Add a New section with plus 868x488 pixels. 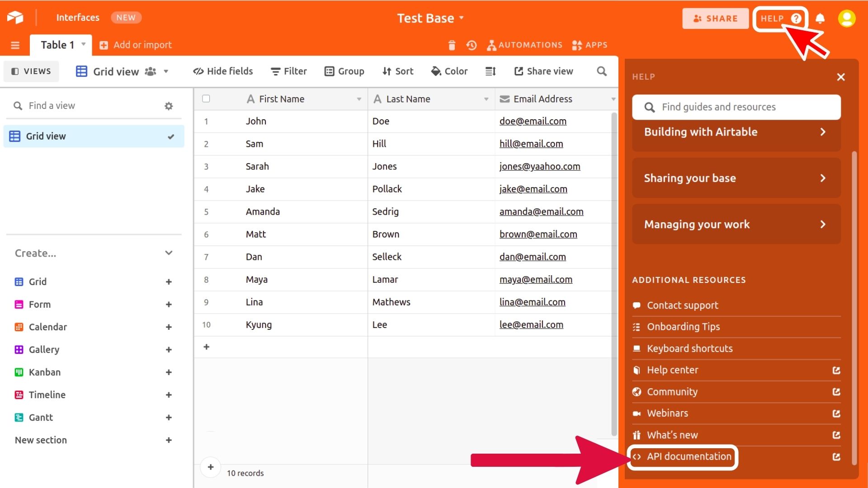[x=169, y=440]
